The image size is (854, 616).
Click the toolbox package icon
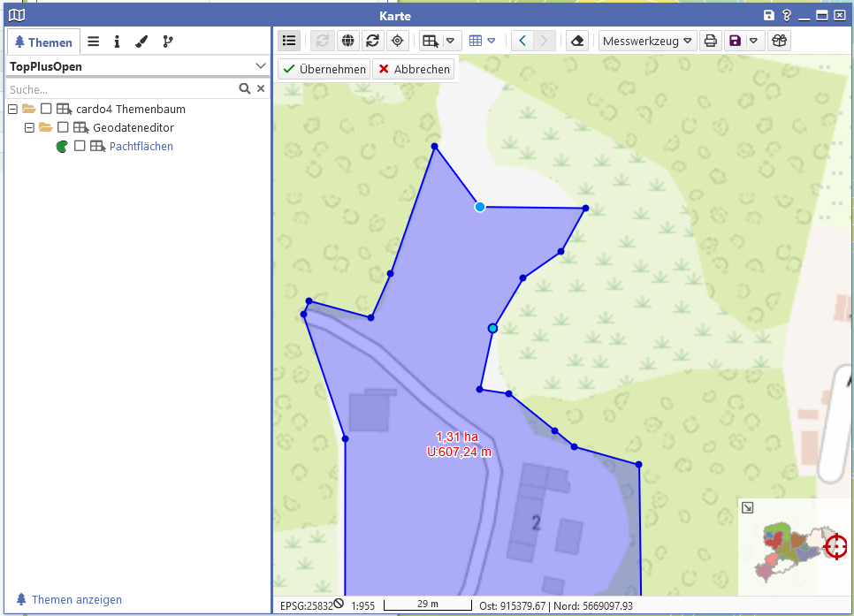coord(780,41)
